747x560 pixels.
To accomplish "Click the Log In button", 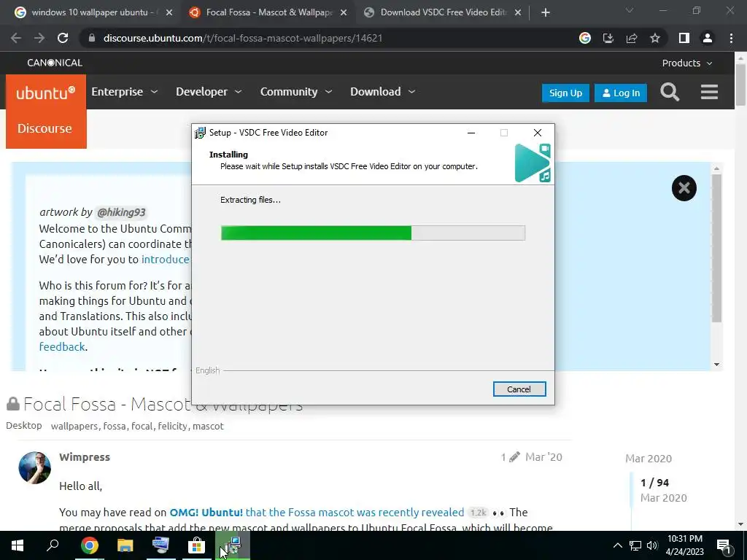I will [x=621, y=93].
